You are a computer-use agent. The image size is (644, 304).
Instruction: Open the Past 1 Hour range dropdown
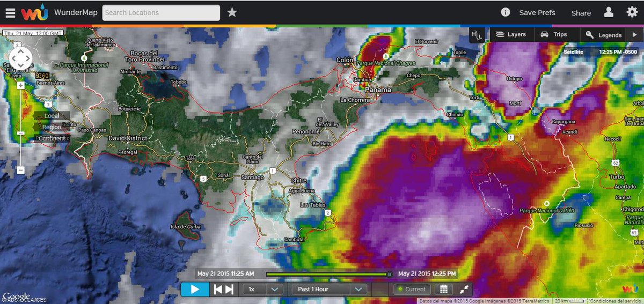click(329, 289)
